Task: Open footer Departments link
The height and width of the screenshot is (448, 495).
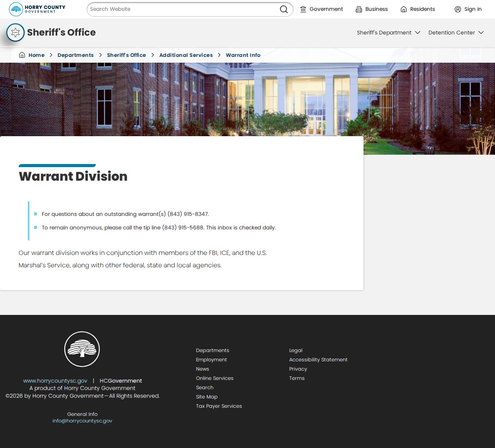Action: [213, 351]
